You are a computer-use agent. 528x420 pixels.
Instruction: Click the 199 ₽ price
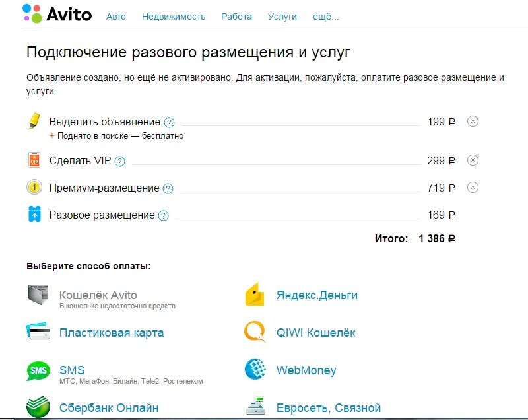click(441, 122)
